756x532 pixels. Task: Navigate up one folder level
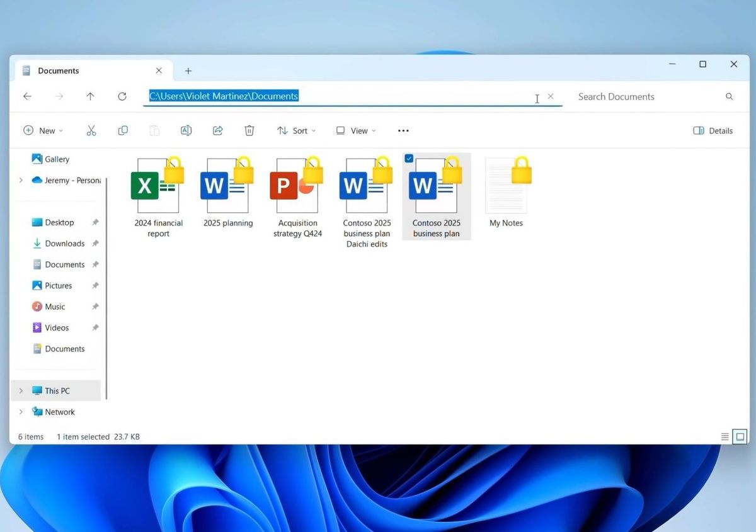(90, 96)
